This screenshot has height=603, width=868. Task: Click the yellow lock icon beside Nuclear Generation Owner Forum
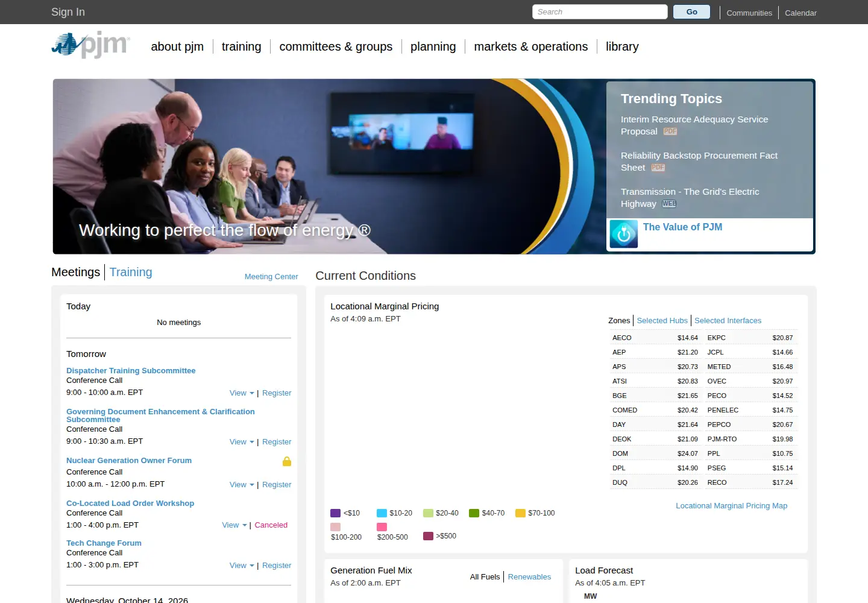click(287, 461)
